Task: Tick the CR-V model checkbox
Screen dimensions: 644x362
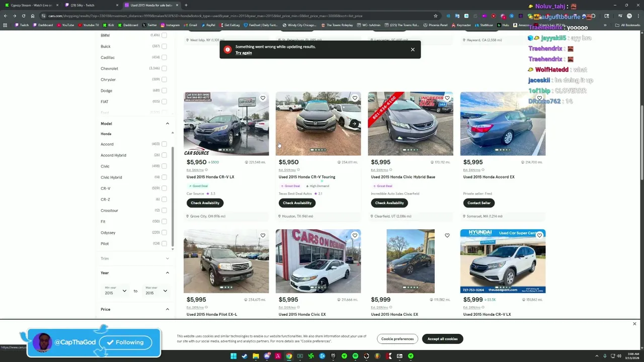Action: [x=164, y=189]
